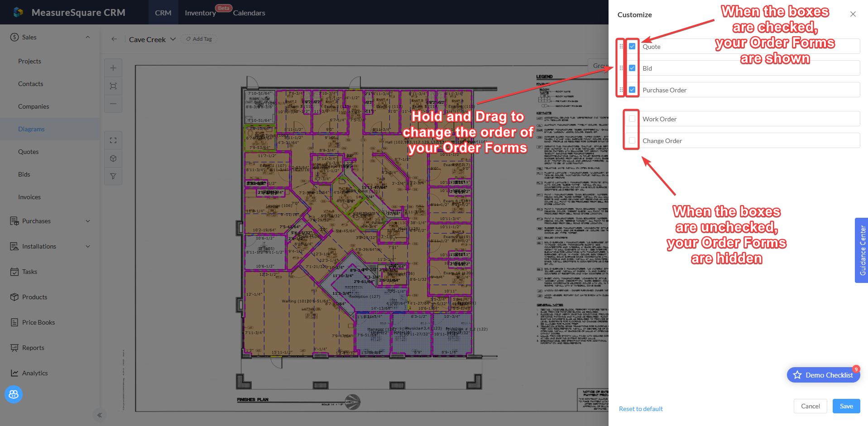Click the Price Books icon
This screenshot has width=868, height=426.
(x=14, y=322)
